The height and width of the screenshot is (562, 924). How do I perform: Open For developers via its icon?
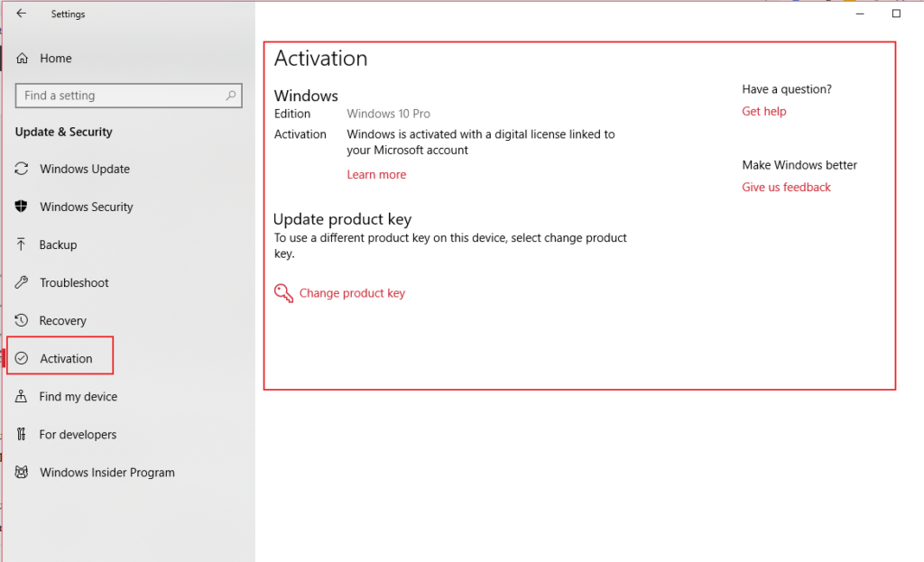coord(21,434)
